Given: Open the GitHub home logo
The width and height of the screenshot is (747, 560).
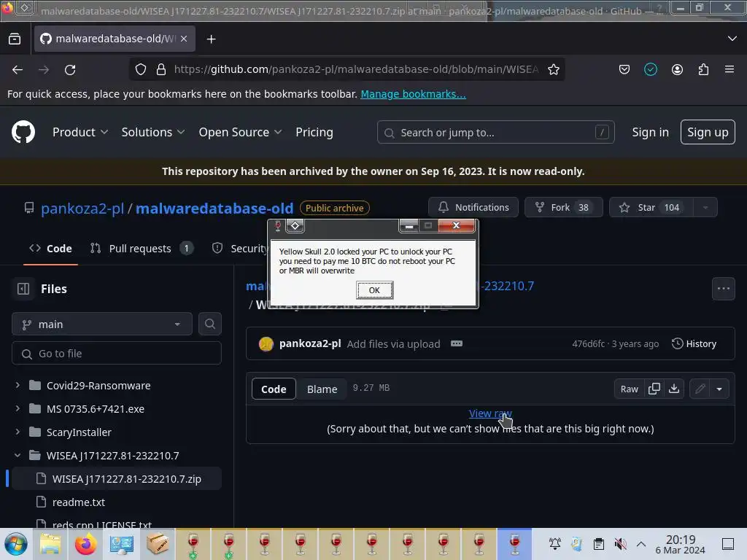Looking at the screenshot, I should (x=23, y=132).
